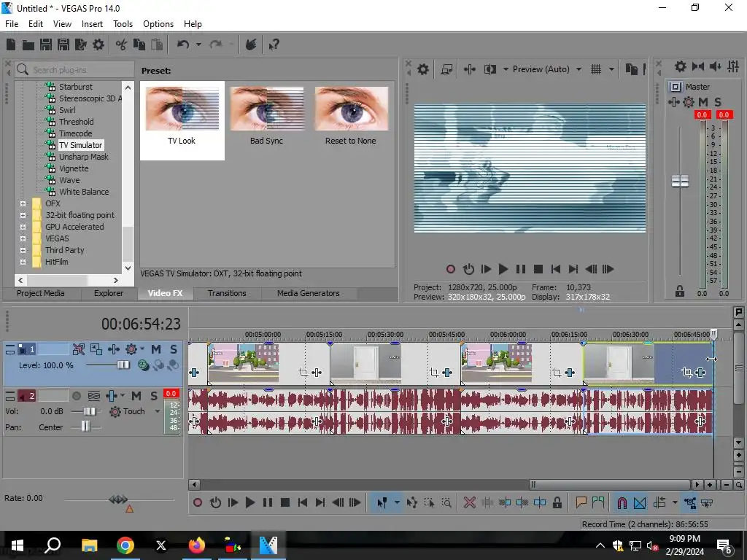Mute video track 1

coord(156,349)
